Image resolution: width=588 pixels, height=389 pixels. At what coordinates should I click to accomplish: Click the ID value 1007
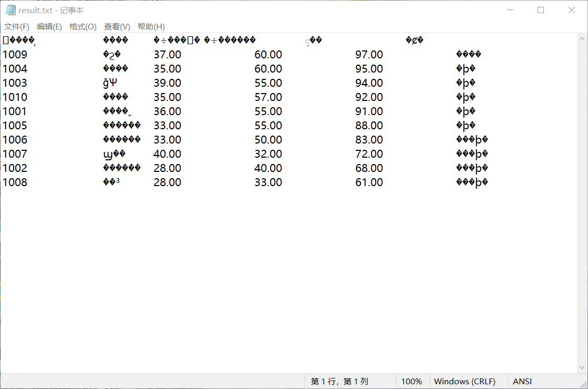(x=15, y=154)
